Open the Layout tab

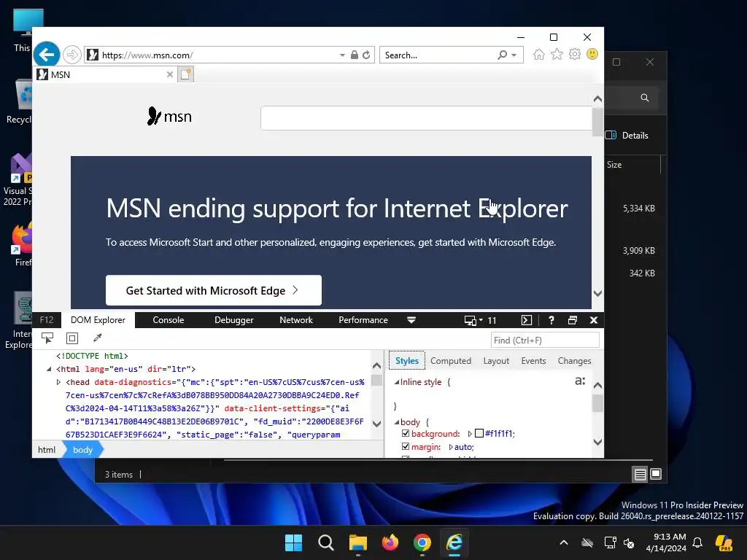496,361
